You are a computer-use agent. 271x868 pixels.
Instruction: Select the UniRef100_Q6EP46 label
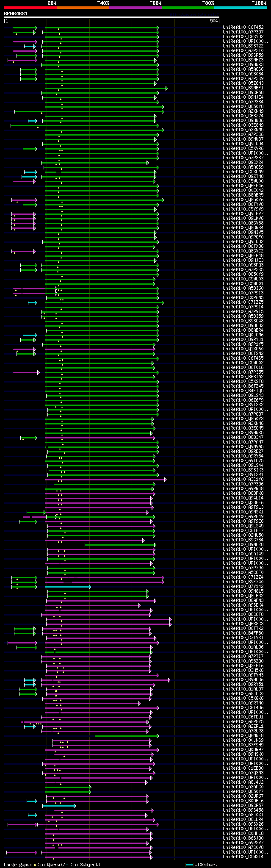tap(243, 186)
